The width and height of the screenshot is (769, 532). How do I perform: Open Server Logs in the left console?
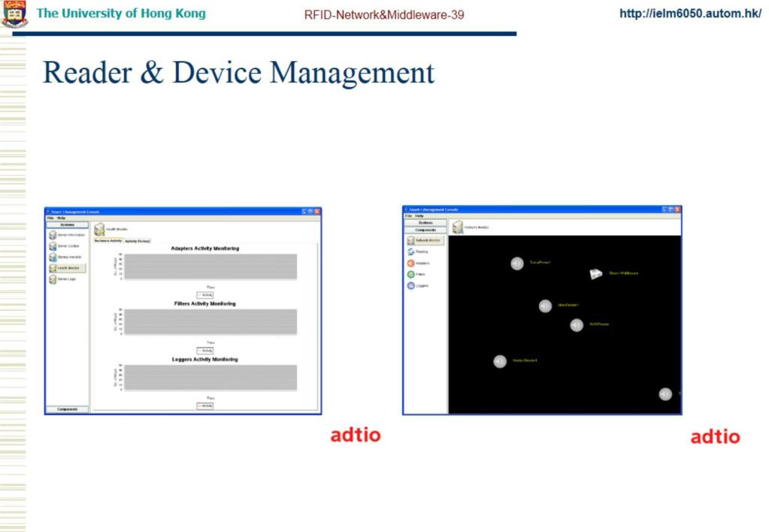[62, 280]
